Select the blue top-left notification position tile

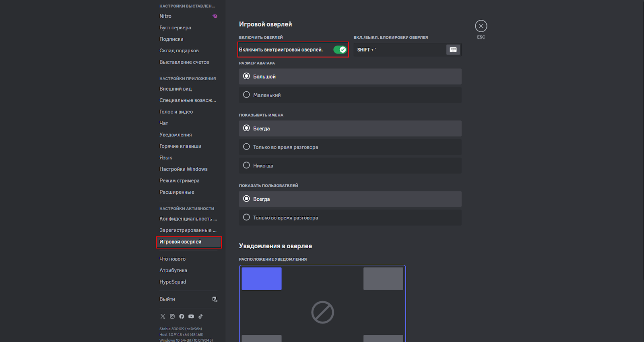[x=262, y=278]
